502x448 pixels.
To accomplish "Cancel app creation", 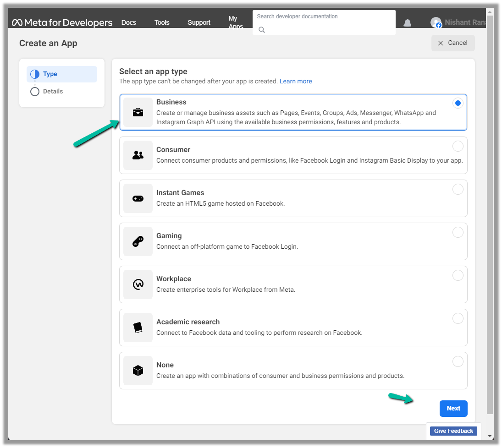I will 452,43.
